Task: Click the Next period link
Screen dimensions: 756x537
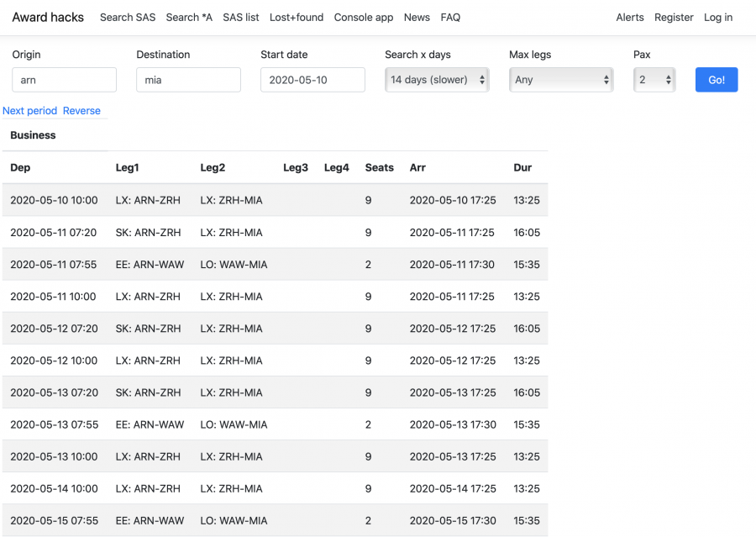Action: coord(30,111)
